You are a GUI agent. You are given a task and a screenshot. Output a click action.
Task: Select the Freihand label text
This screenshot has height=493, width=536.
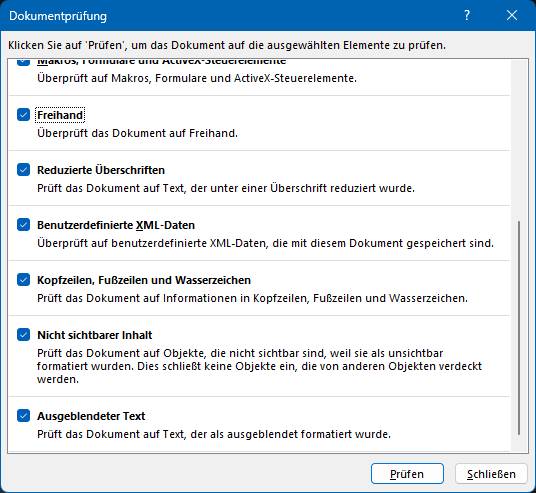(x=60, y=115)
